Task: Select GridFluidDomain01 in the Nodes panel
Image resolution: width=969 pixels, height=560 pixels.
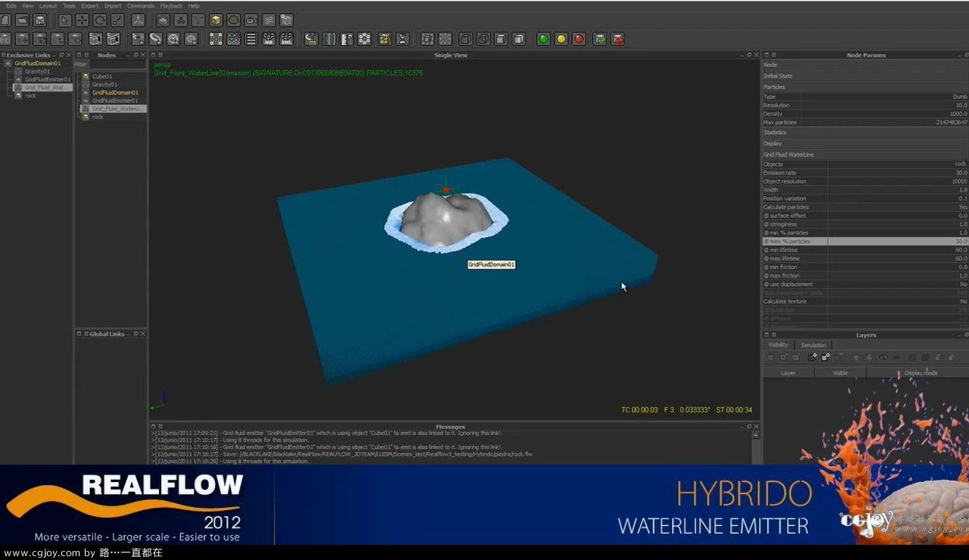Action: click(x=115, y=92)
